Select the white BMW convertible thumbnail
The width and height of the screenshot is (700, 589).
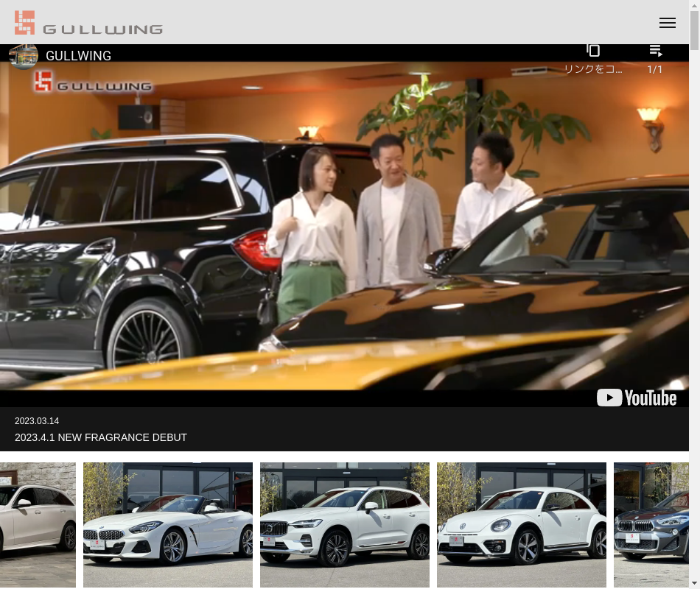[x=168, y=524]
